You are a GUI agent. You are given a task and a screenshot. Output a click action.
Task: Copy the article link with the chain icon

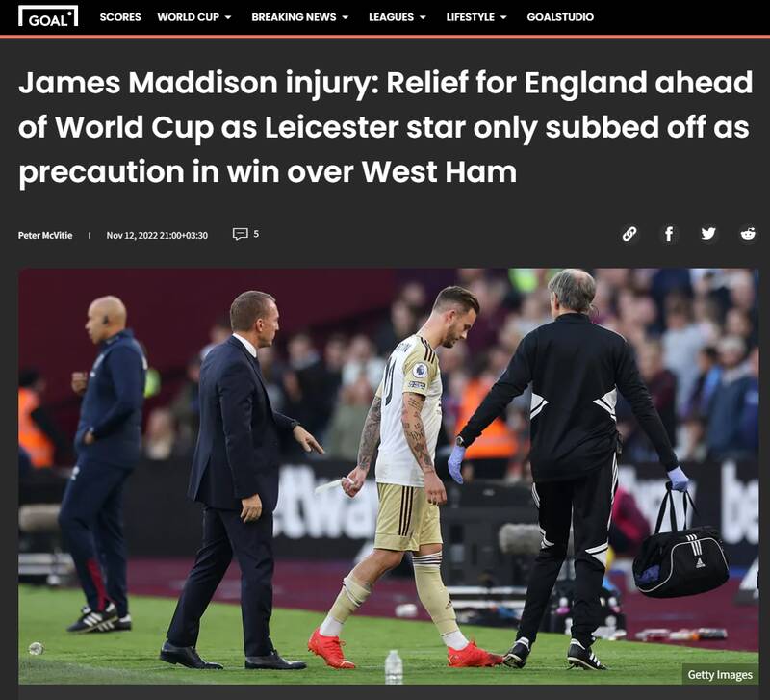[x=629, y=234]
